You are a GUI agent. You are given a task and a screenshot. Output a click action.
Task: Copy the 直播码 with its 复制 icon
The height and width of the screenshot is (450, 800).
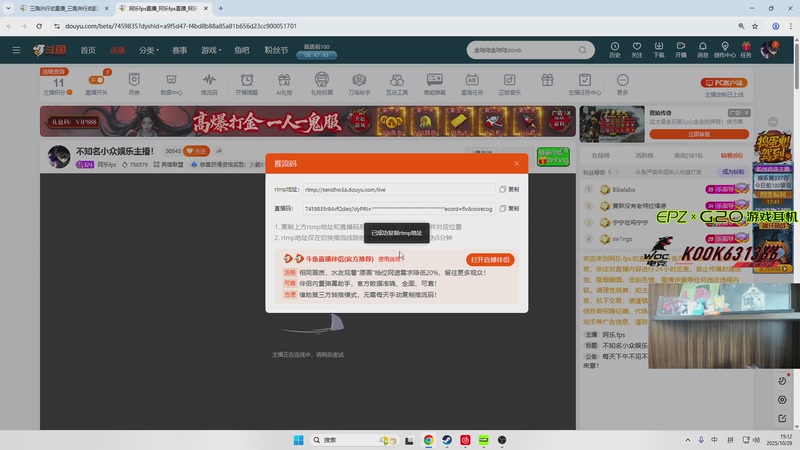509,209
